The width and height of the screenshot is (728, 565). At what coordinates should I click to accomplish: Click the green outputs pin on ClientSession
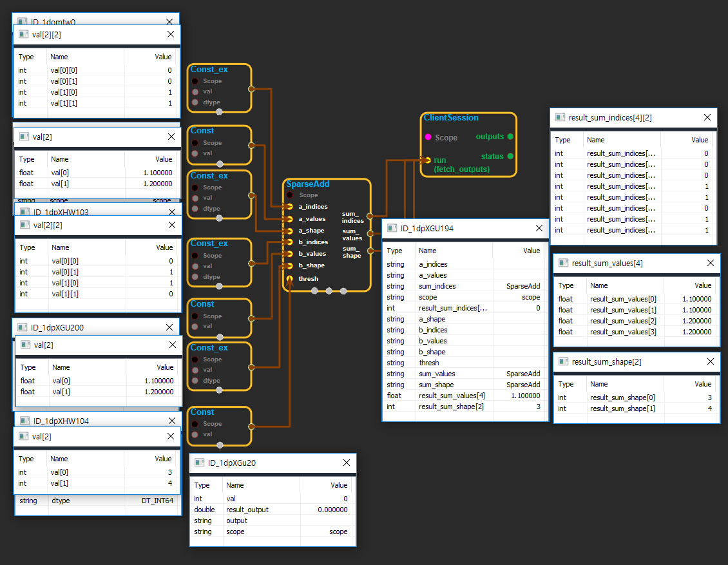point(510,137)
